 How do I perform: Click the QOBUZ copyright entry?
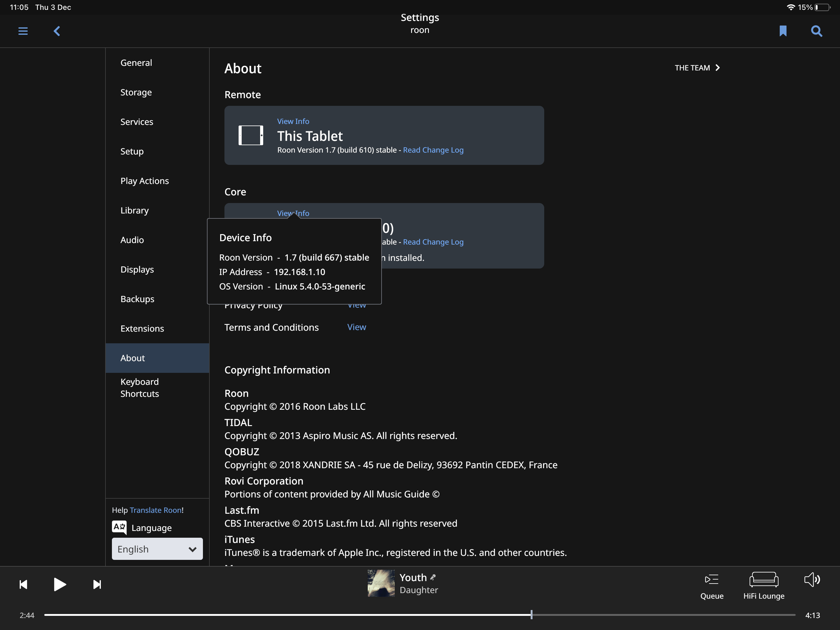391,458
